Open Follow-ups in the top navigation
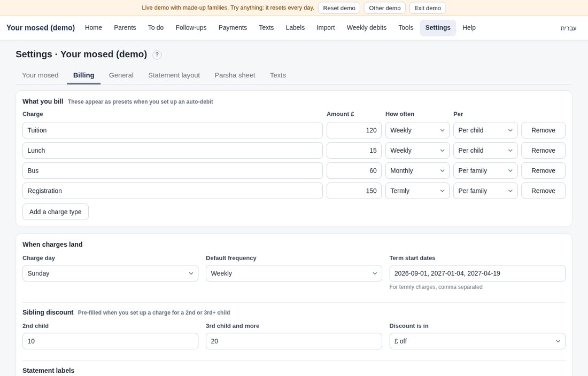 191,28
